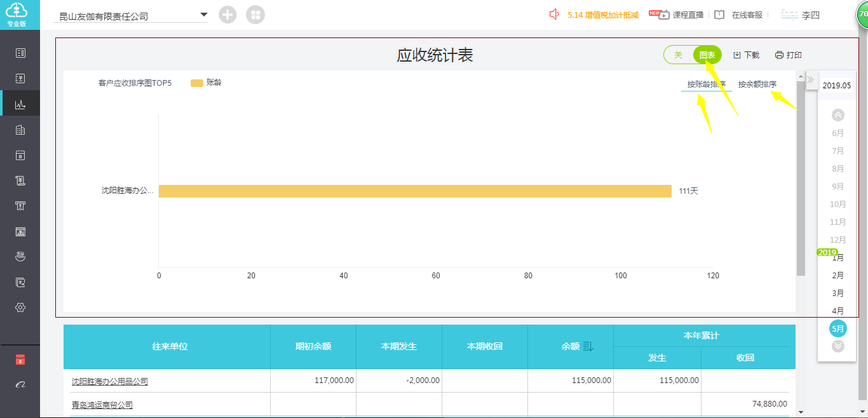Click the sort icon next to 余额 header
868x418 pixels.
pos(588,346)
